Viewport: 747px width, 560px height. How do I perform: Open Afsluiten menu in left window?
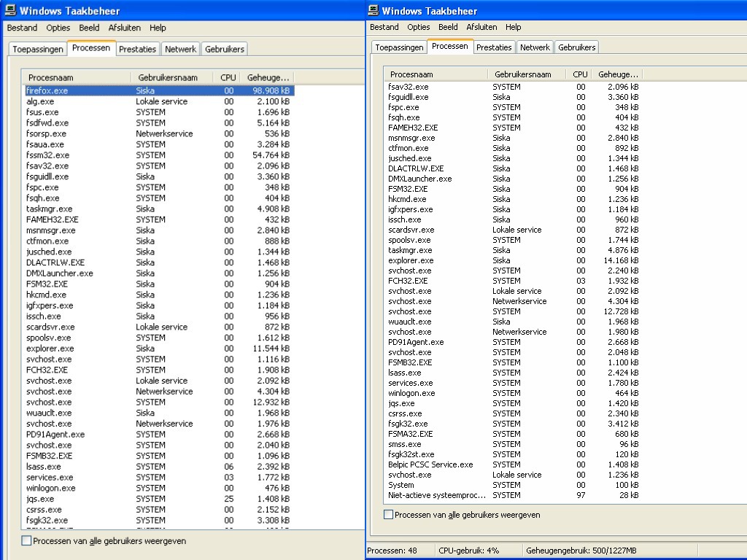(x=124, y=28)
